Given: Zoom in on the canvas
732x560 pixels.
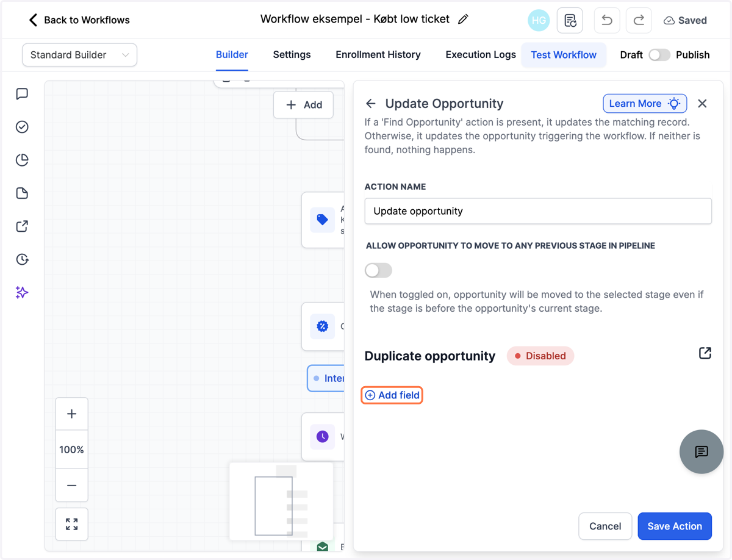Looking at the screenshot, I should [x=71, y=414].
